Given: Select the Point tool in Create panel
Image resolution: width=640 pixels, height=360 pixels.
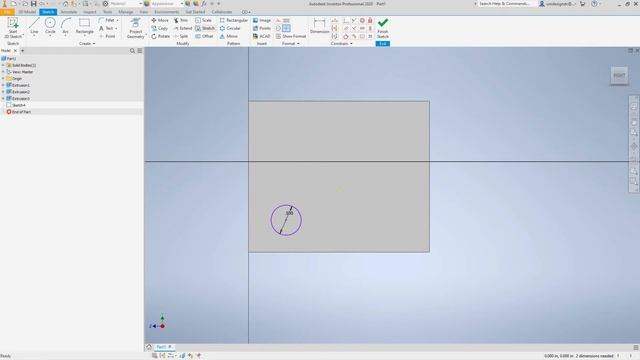Looking at the screenshot, I should tap(107, 36).
